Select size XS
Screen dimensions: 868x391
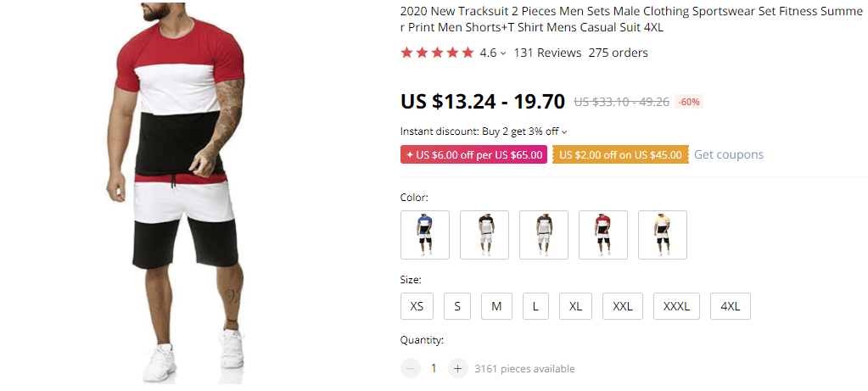point(417,306)
